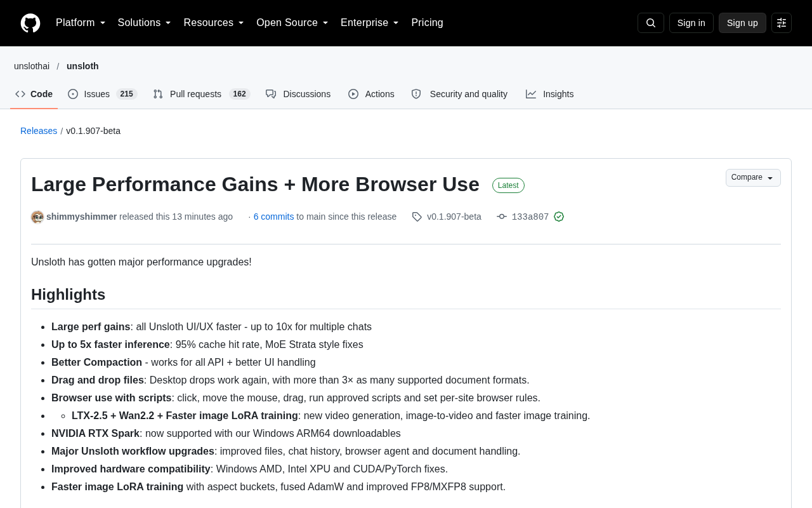Open commit 133a807
The width and height of the screenshot is (812, 508).
click(x=530, y=217)
